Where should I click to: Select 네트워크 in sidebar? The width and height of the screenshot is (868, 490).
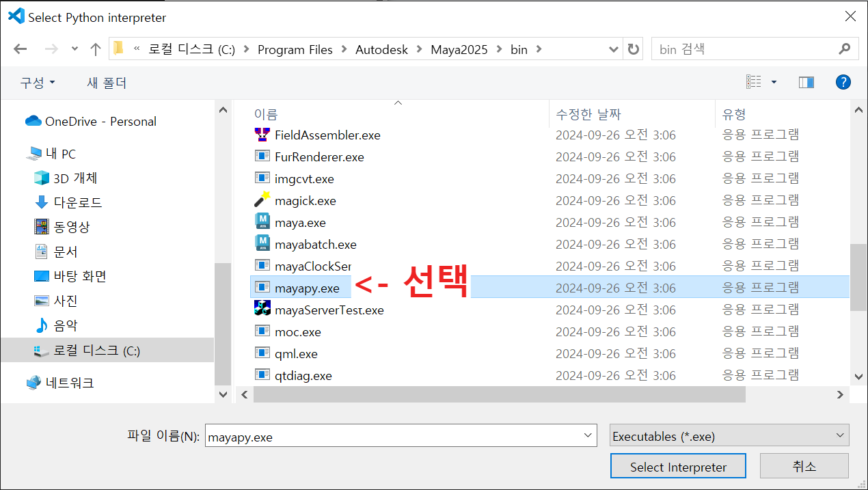(x=69, y=383)
